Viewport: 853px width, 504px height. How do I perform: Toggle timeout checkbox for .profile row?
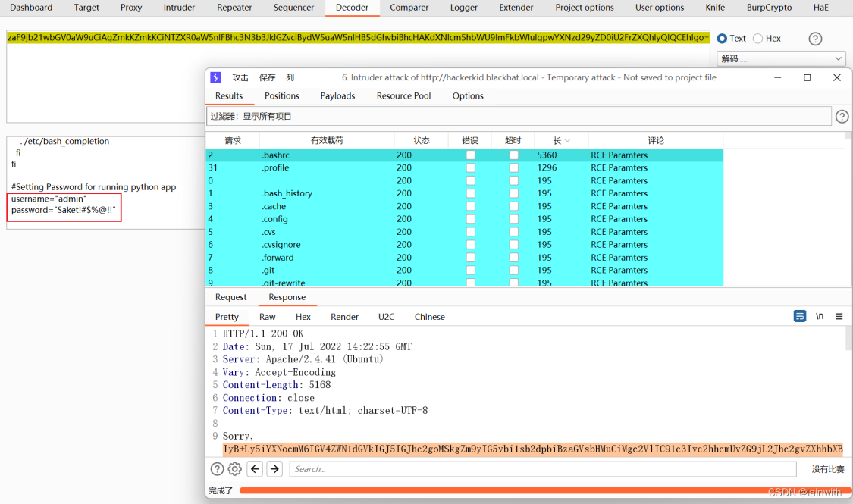click(513, 168)
